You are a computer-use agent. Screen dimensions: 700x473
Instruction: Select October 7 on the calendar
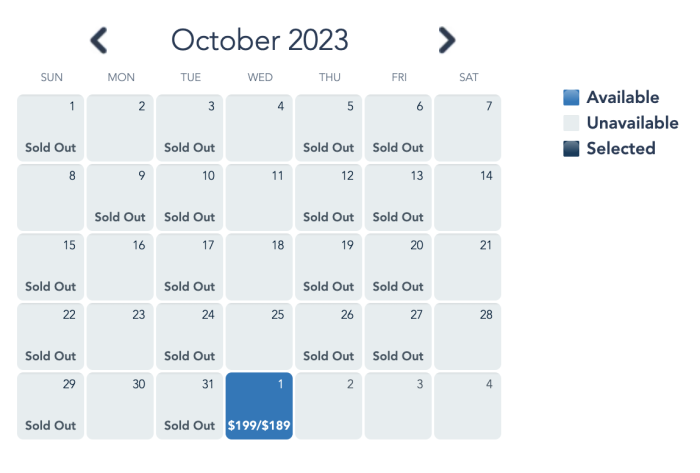click(x=467, y=128)
